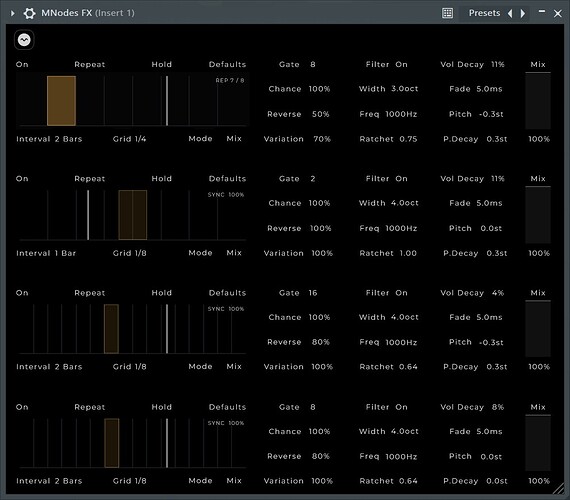Toggle On for the first node row
570x500 pixels.
point(22,64)
